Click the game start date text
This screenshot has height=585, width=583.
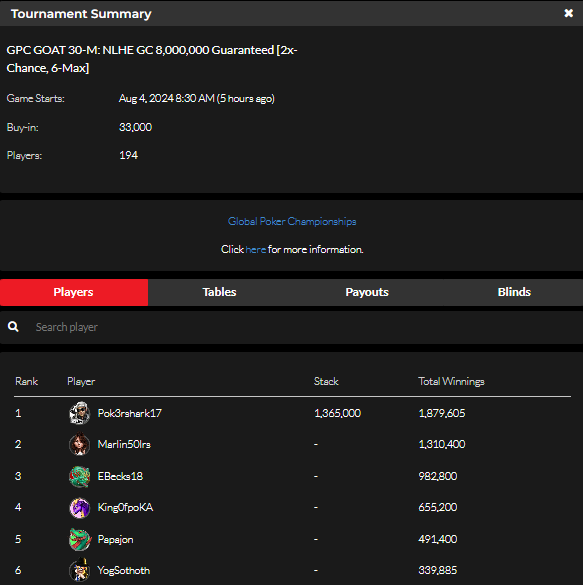click(197, 98)
